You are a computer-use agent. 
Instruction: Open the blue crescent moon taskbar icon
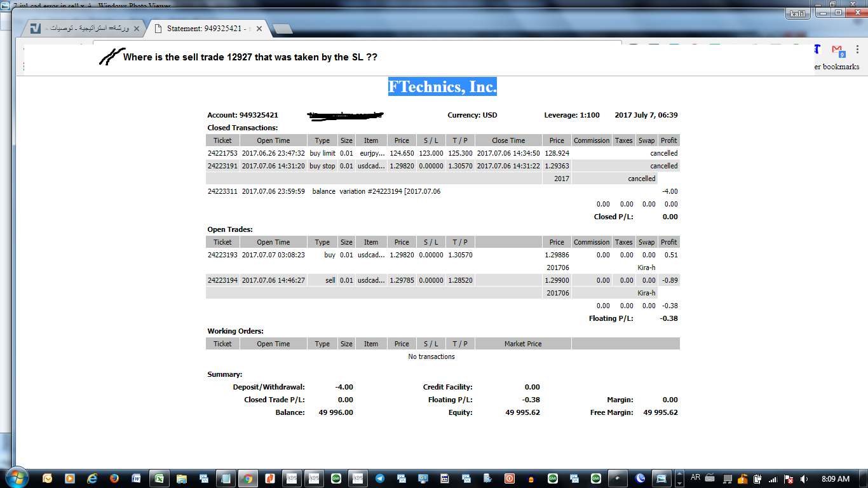pyautogui.click(x=640, y=478)
